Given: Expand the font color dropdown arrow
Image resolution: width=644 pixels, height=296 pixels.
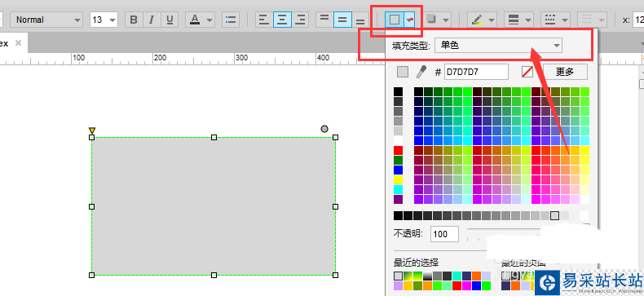Looking at the screenshot, I should (210, 20).
